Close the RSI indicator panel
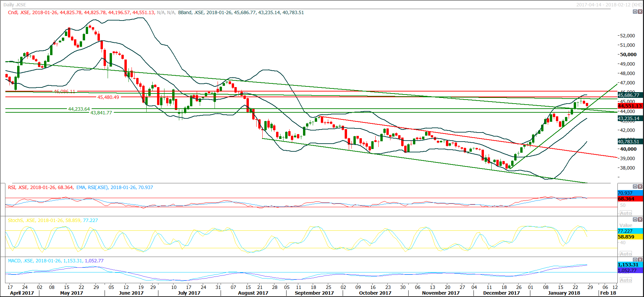Screen dimensions: 644x297 coord(640,187)
